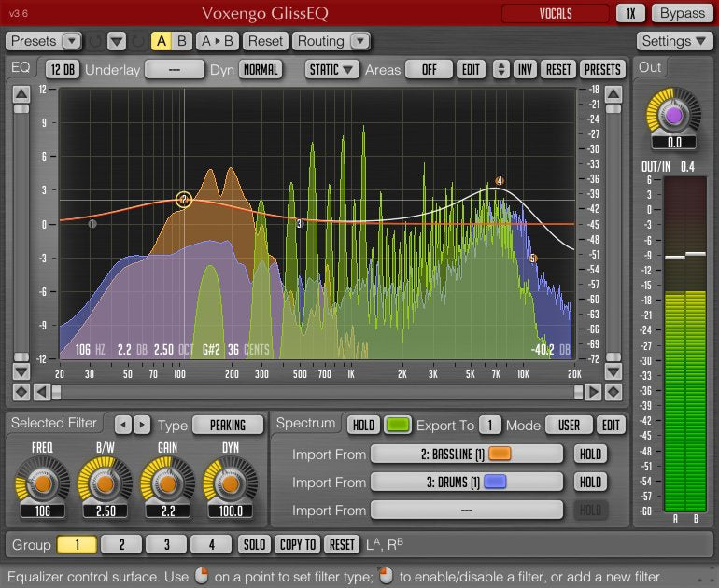This screenshot has width=719, height=588.
Task: Click the GAIN knob of the selected filter
Action: point(164,484)
